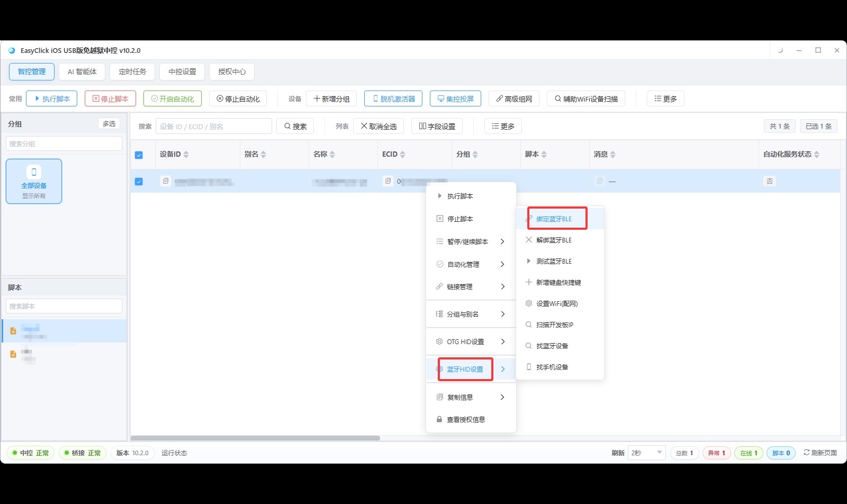This screenshot has height=504, width=847.
Task: Click the 辅助WiFi设备扫描 button
Action: 585,98
